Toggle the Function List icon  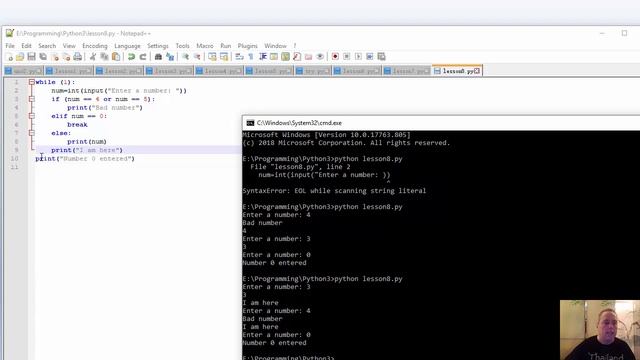[x=297, y=57]
